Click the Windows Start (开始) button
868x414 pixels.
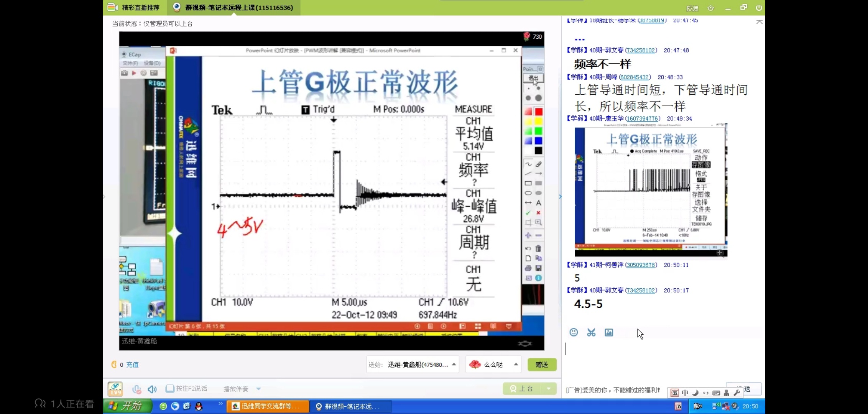click(126, 406)
